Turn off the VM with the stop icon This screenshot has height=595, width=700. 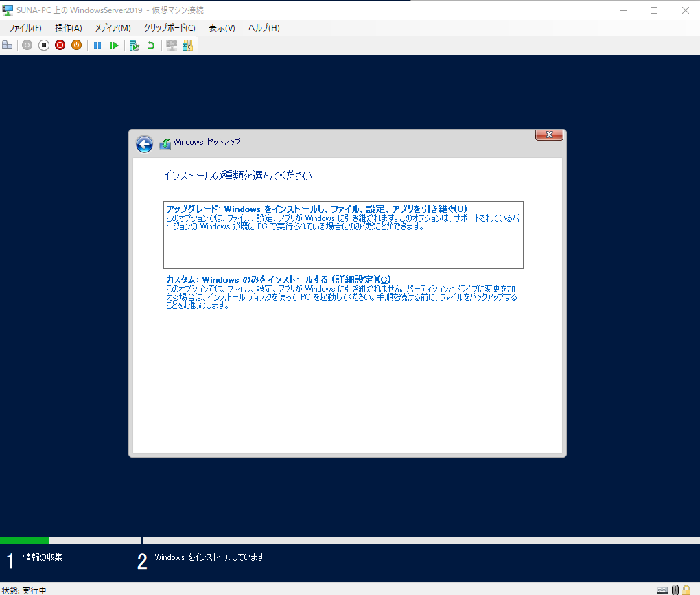point(44,45)
